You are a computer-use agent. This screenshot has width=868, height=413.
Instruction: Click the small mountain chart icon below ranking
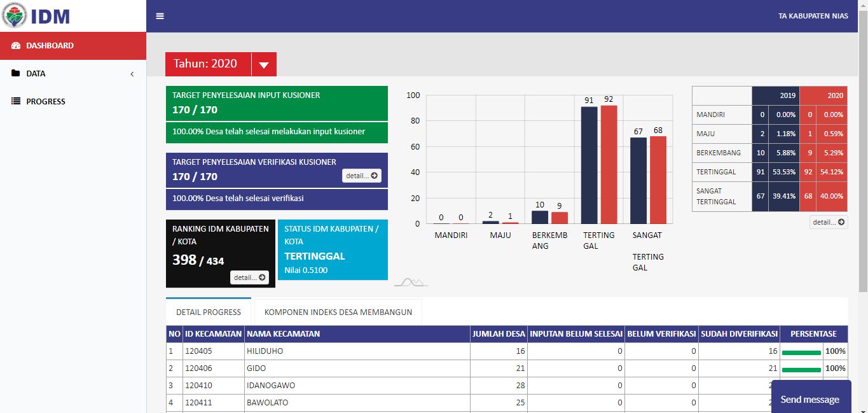coord(411,282)
